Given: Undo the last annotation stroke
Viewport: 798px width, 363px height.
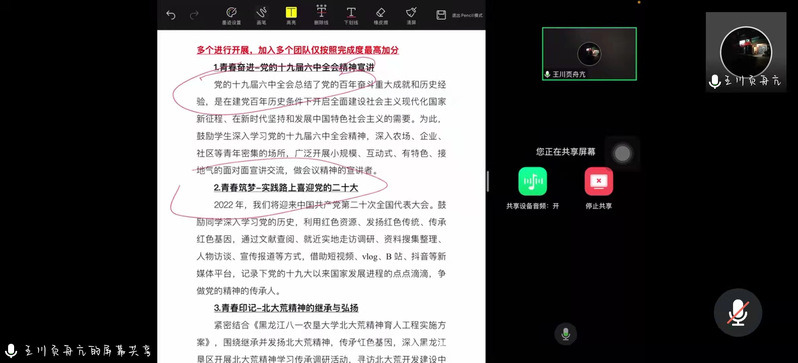Looking at the screenshot, I should point(170,15).
